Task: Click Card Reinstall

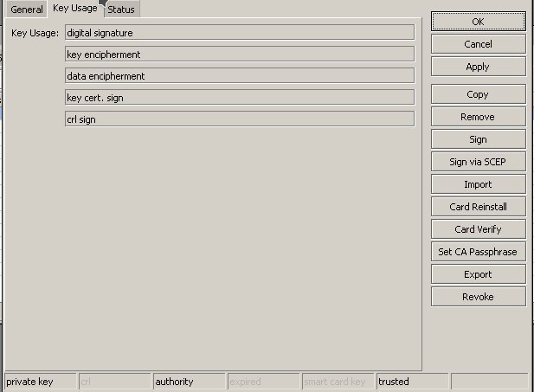Action: pyautogui.click(x=478, y=207)
